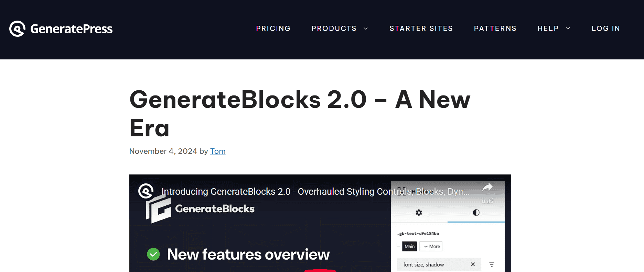Open the video title link on YouTube
This screenshot has height=272, width=644.
[315, 191]
